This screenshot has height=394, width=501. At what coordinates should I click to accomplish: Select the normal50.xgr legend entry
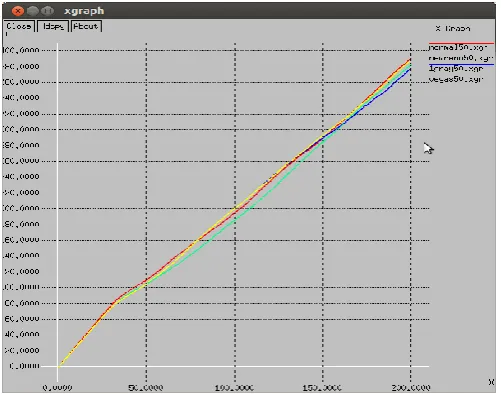tap(457, 48)
